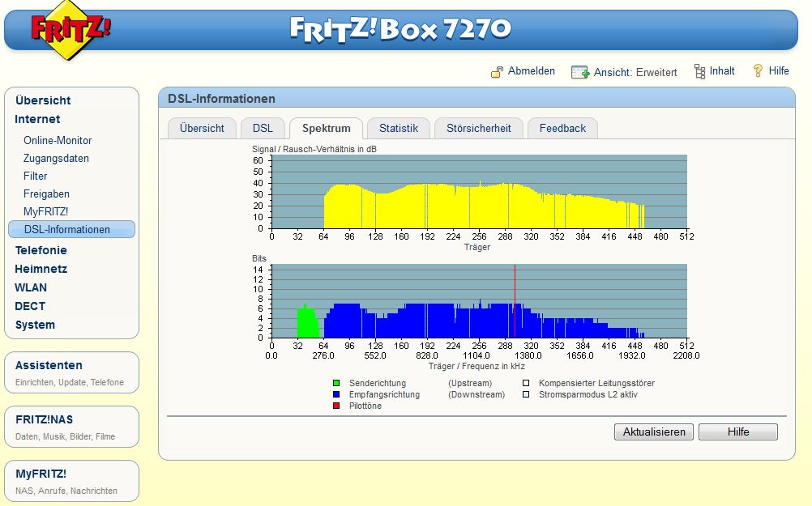Select DSL-Informationen in the sidebar
This screenshot has width=812, height=506.
(x=71, y=229)
